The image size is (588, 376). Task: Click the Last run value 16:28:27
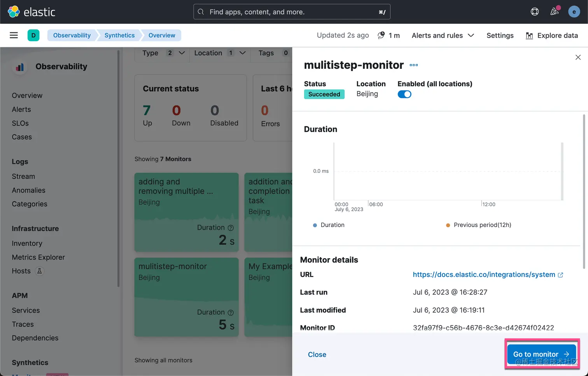450,292
